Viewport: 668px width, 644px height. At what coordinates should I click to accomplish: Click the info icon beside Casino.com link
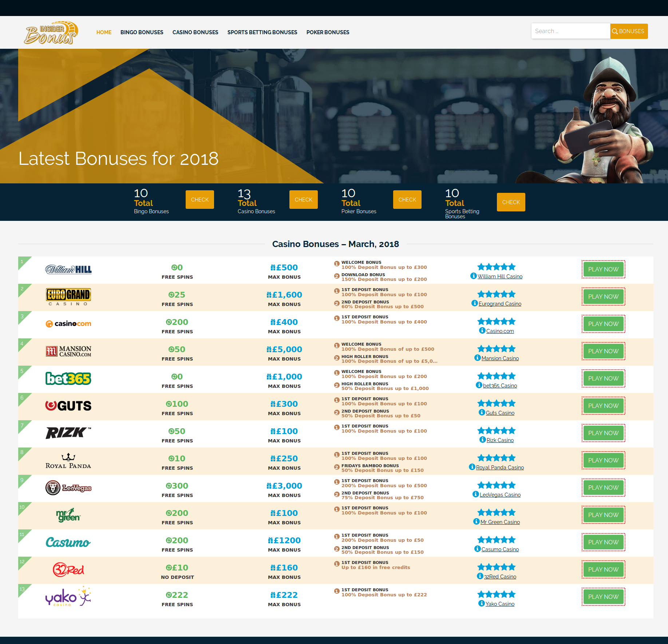click(482, 330)
